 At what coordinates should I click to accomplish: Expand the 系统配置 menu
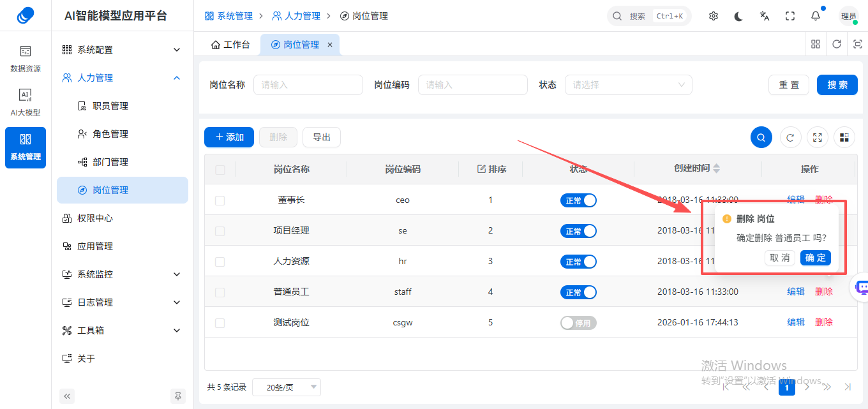(123, 50)
